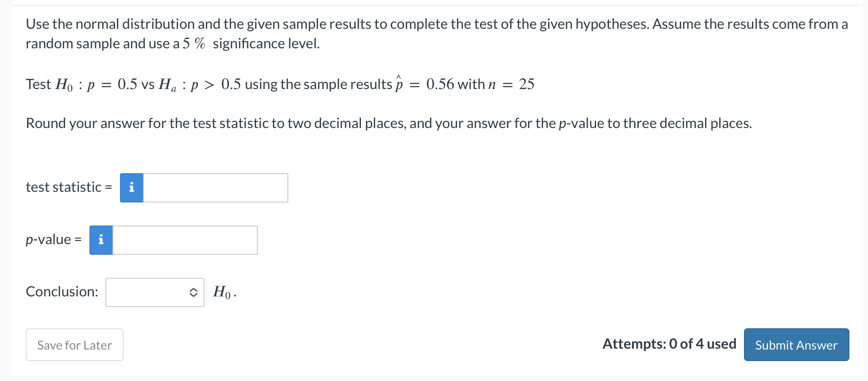The width and height of the screenshot is (868, 381).
Task: Click inside the p-value input field
Action: click(185, 240)
